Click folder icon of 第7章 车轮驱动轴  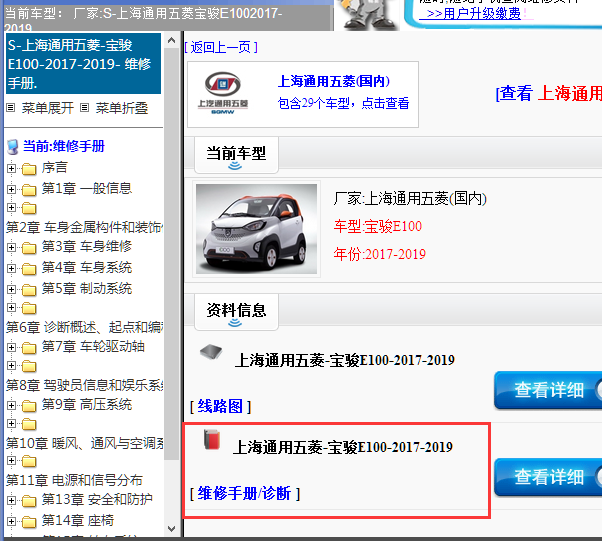pos(29,348)
